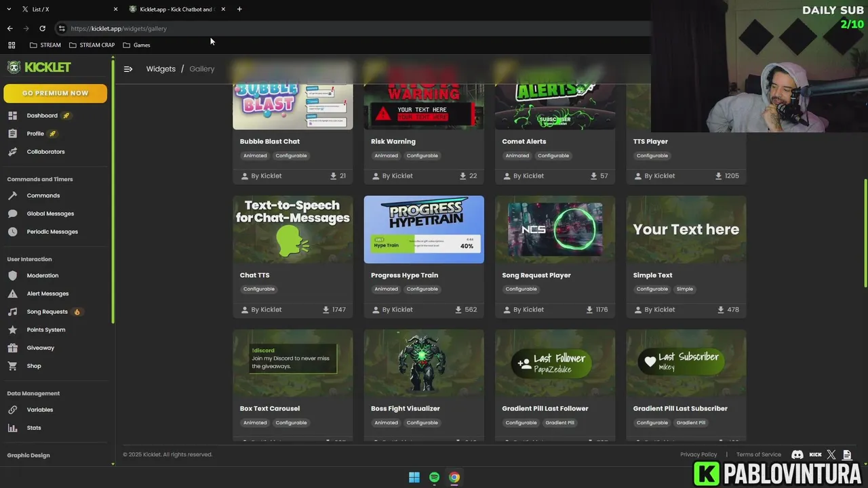The image size is (868, 488).
Task: Open Alert Messages warning icon
Action: click(x=12, y=293)
